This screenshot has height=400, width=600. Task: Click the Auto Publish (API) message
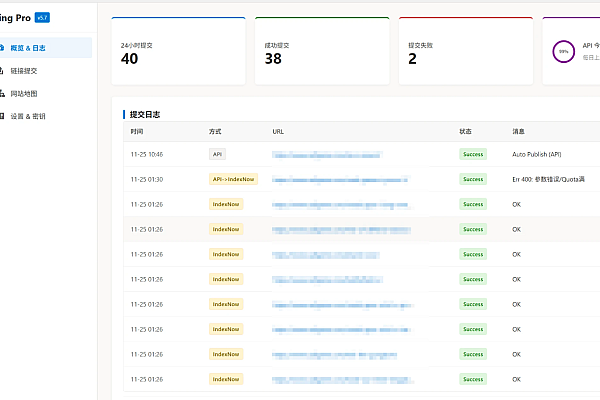[536, 154]
